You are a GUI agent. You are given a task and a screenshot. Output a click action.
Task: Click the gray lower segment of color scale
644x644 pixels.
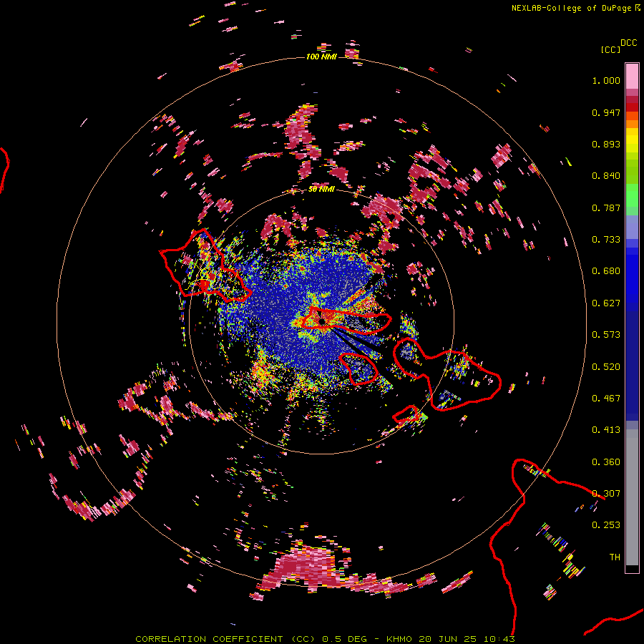(632, 497)
